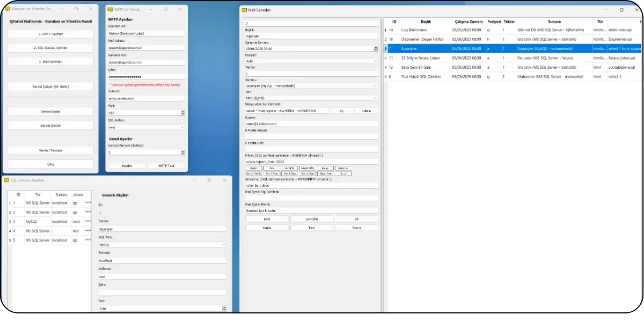Click the SMTP 'Şifre' password field
The image size is (644, 322).
coord(147,77)
